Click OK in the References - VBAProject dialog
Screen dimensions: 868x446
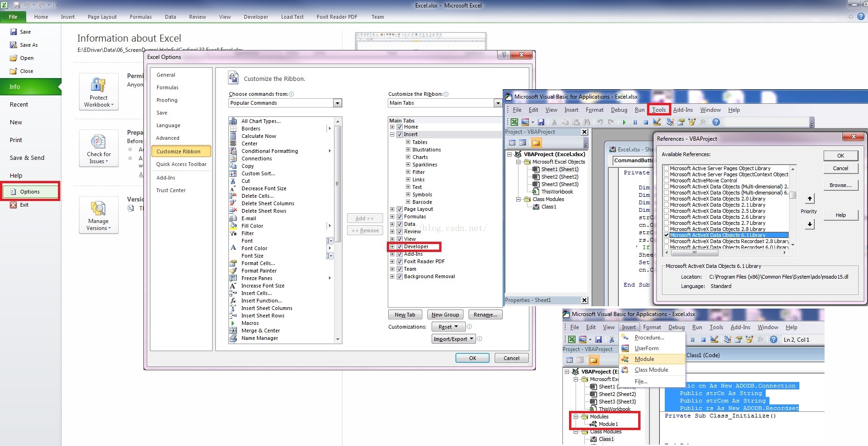tap(841, 156)
